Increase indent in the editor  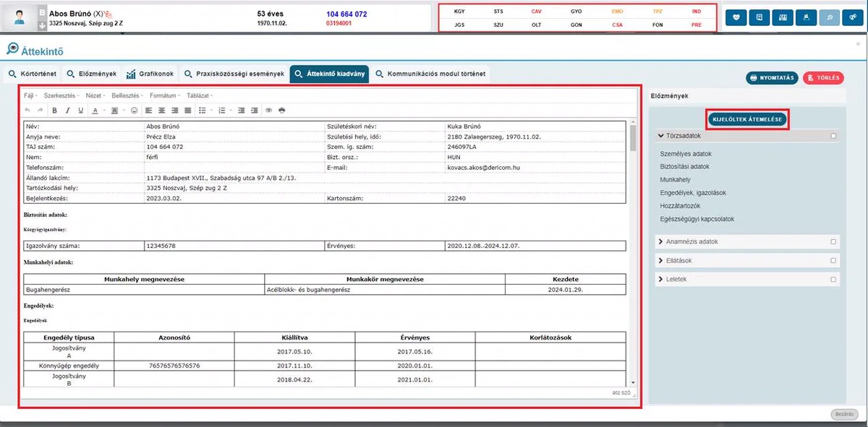pos(254,111)
